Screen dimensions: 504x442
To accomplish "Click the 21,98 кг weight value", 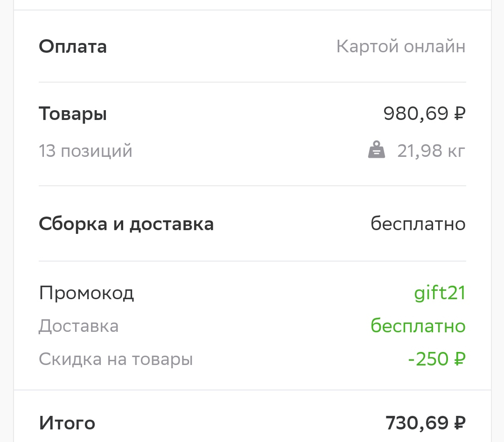I will click(431, 151).
